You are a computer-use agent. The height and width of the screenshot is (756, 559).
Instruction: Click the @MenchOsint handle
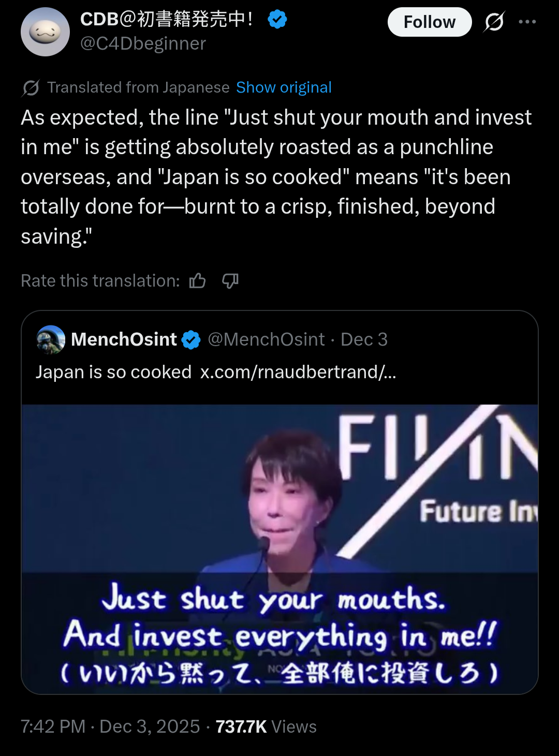click(x=266, y=339)
